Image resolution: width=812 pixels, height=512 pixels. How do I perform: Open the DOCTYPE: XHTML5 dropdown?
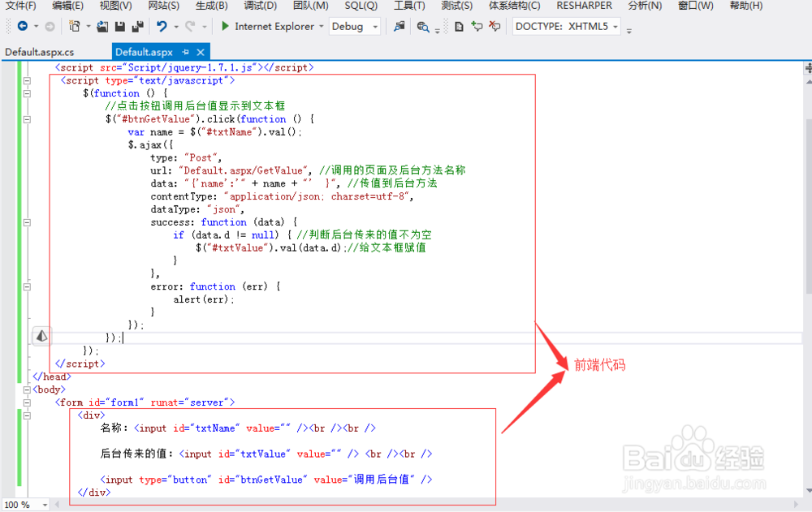click(x=615, y=27)
